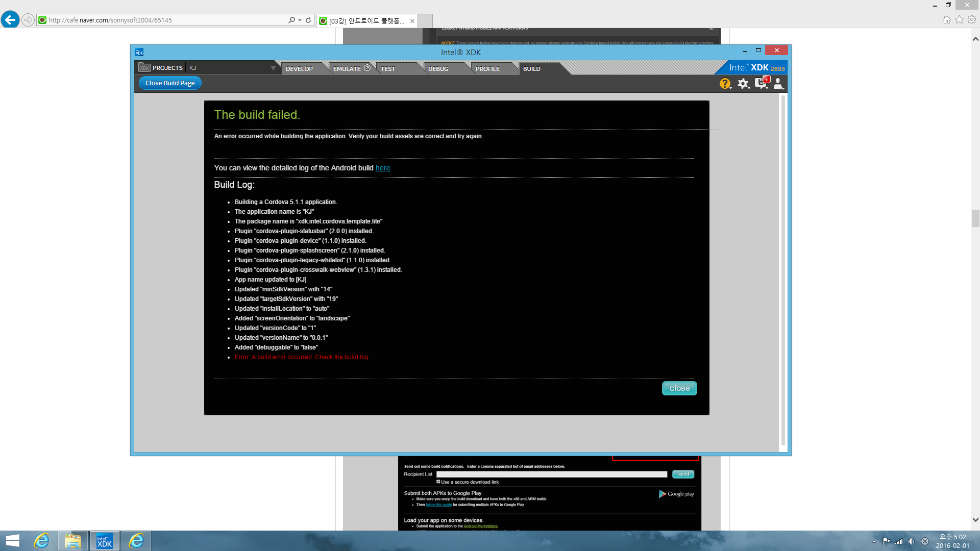Open the XDK settings gear menu
The width and height of the screenshot is (980, 551).
tap(743, 84)
